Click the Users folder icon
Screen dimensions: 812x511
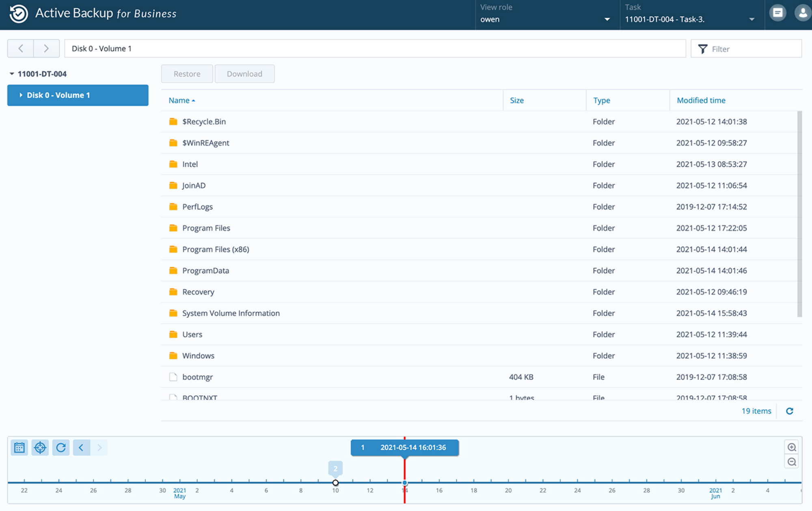pyautogui.click(x=173, y=334)
